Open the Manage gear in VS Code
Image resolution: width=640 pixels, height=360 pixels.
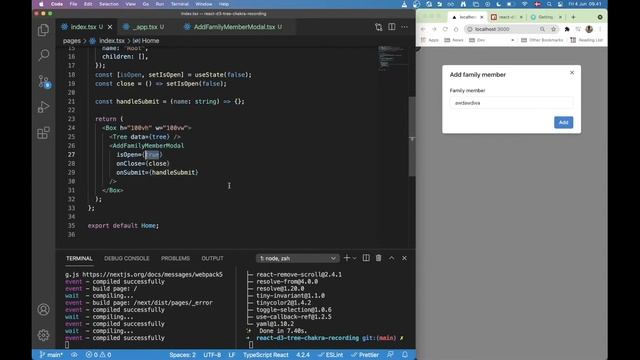[x=43, y=335]
